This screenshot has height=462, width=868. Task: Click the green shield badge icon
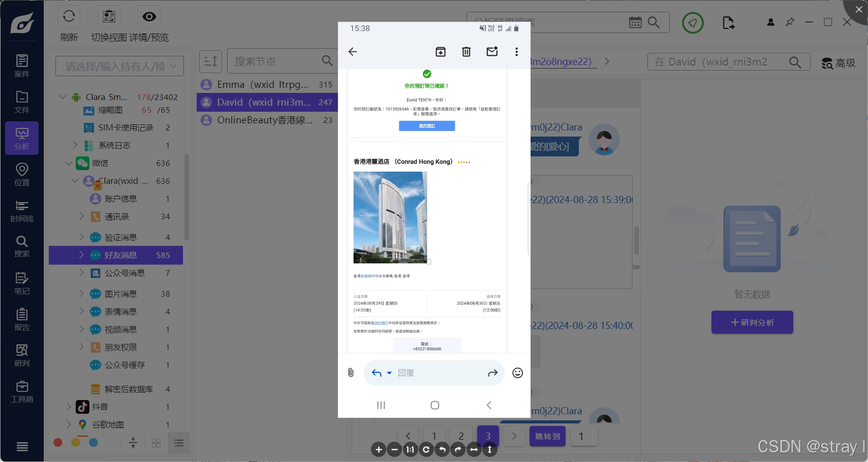693,23
